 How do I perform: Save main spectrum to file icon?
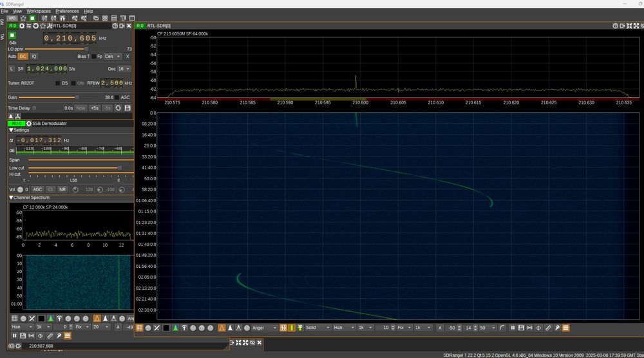pyautogui.click(x=521, y=328)
